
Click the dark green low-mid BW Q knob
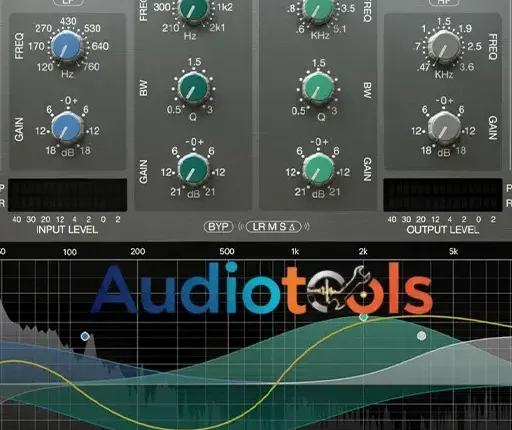pos(193,87)
